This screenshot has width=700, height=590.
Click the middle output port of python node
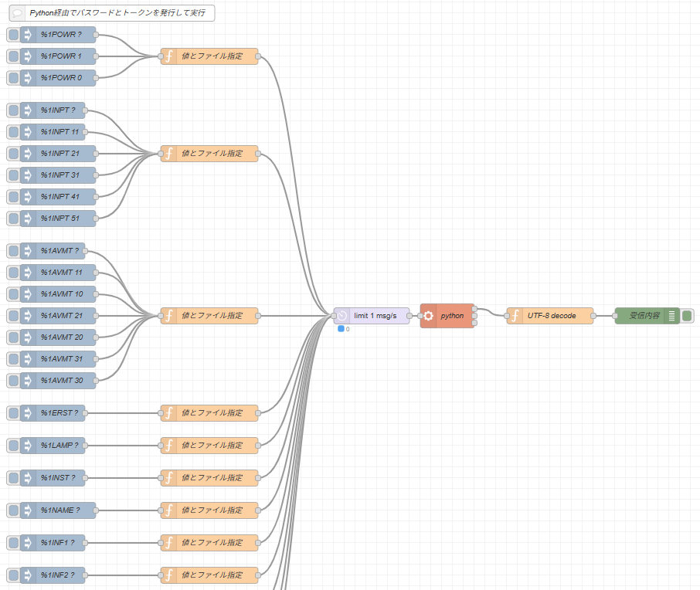474,316
